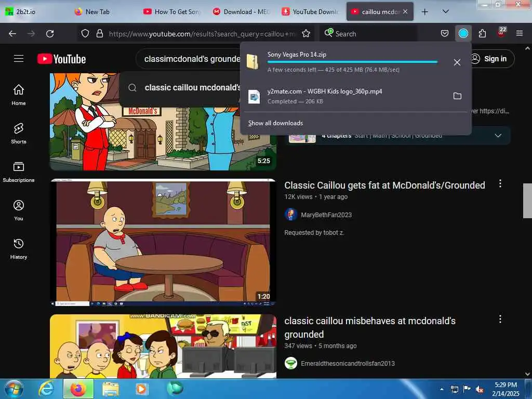Click the muted volume tray icon

pos(480,389)
